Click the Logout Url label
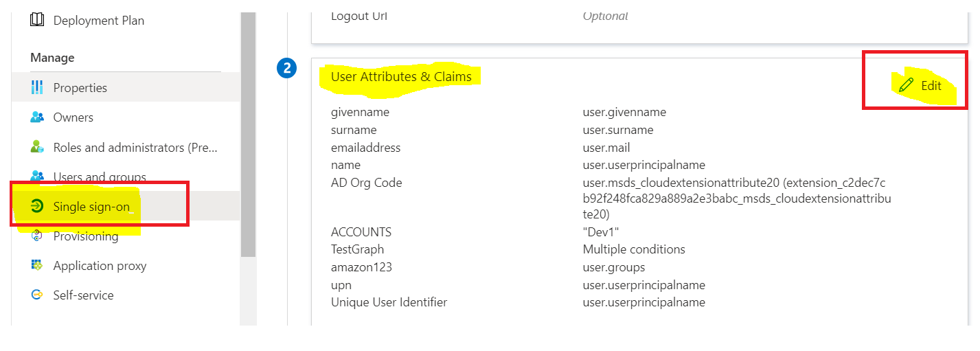 (x=359, y=16)
